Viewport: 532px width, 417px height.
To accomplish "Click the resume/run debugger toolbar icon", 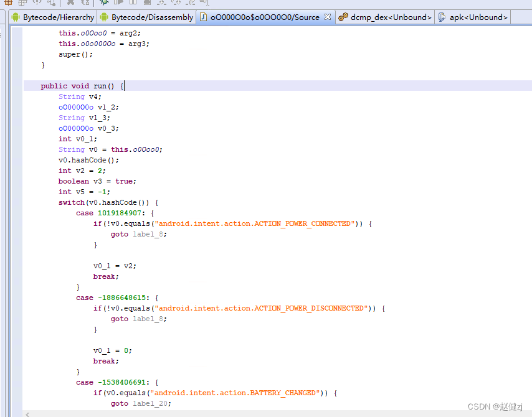I will point(118,2).
